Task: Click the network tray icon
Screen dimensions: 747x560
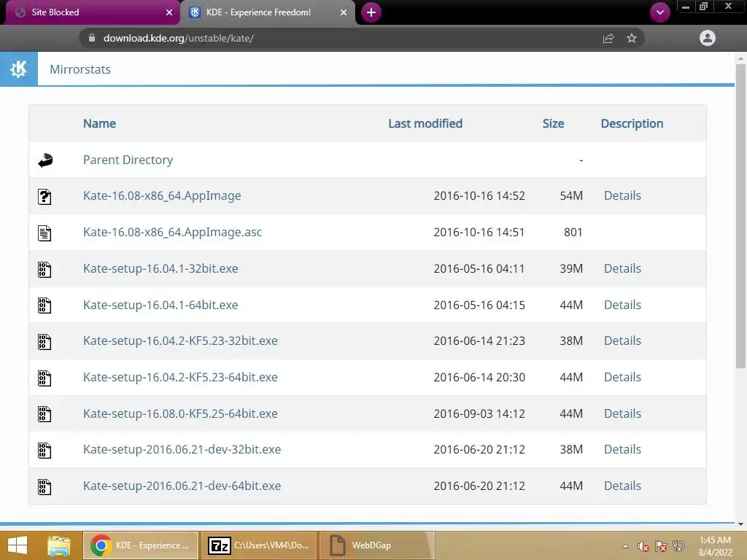Action: (x=678, y=545)
